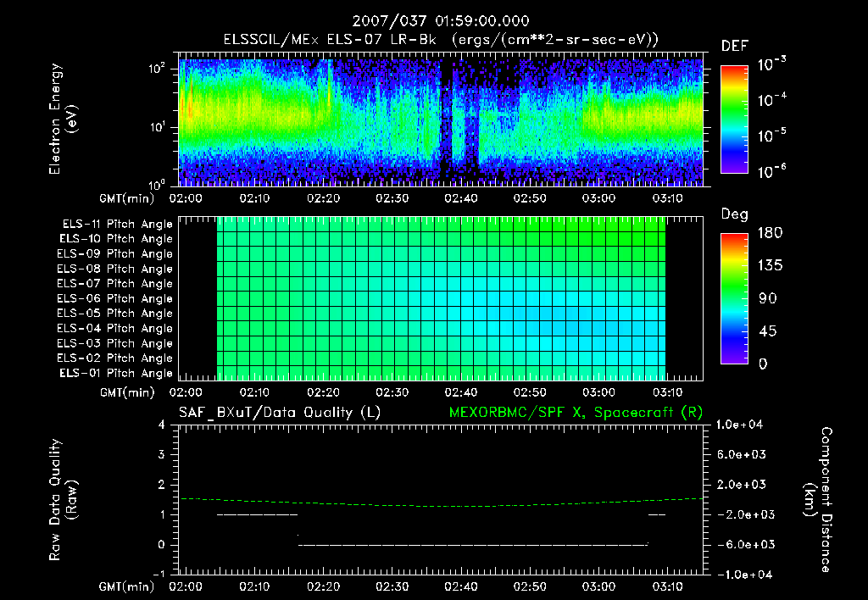
Task: Click the SAF_BXuT/Data Quality (L) title
Action: [x=280, y=413]
